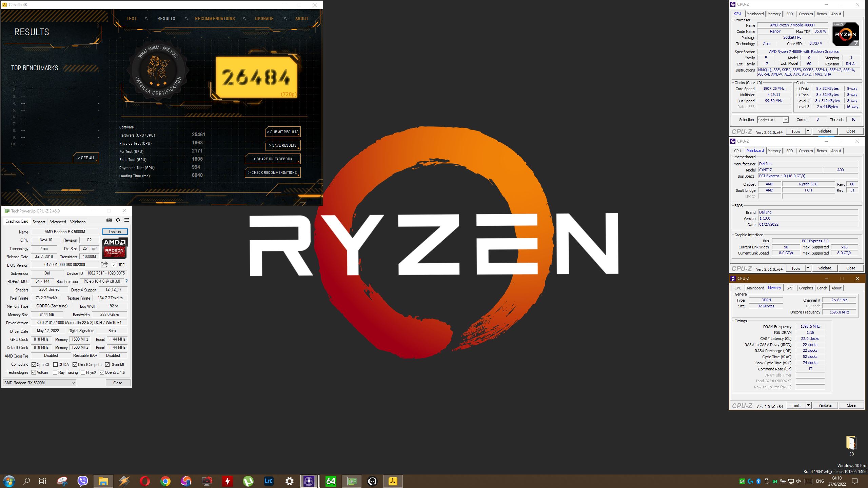Switch to the Advanced tab in GPU-Z

click(x=58, y=222)
